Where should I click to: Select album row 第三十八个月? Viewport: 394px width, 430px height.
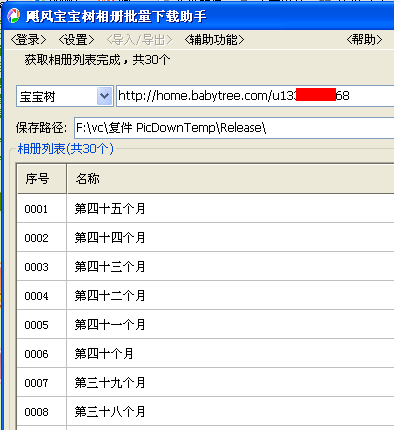tap(206, 412)
